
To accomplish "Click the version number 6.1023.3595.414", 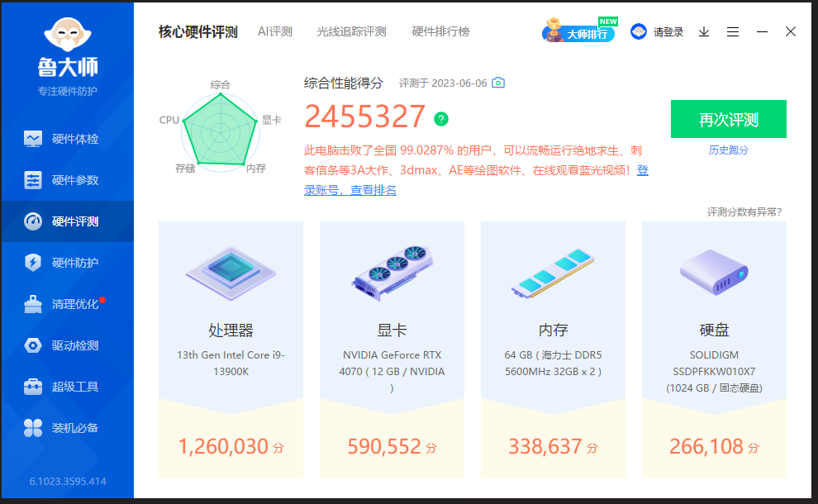I will click(x=68, y=481).
